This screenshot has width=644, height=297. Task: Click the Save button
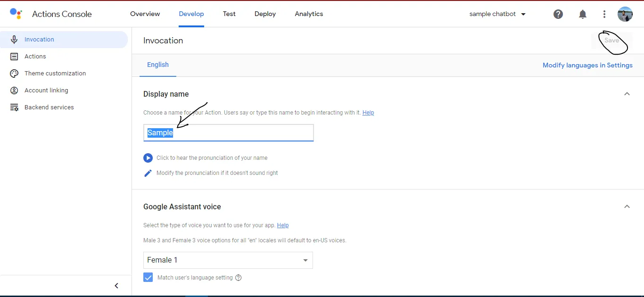611,41
